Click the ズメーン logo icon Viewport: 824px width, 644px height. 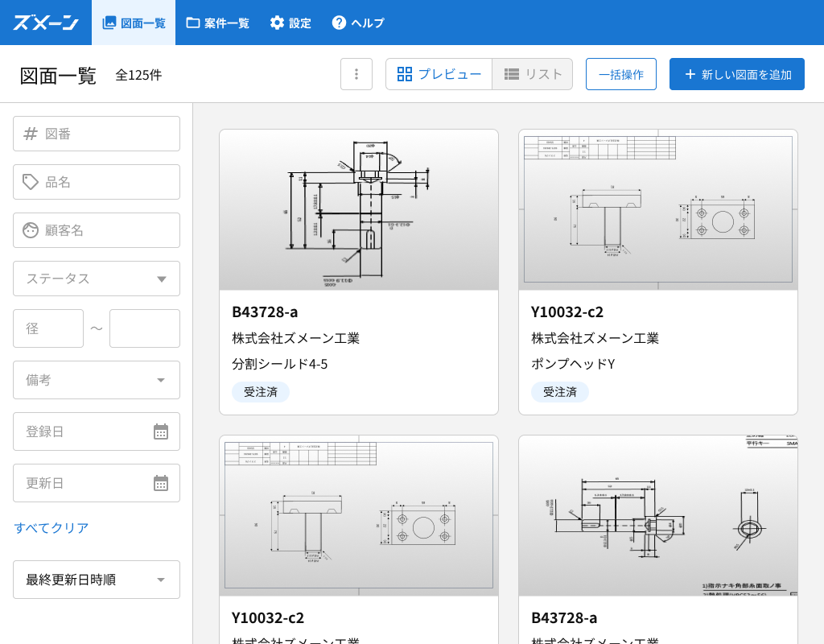click(44, 23)
